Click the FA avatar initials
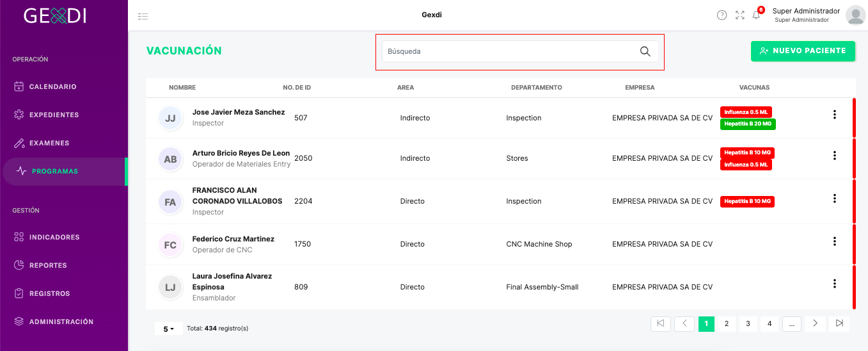 click(x=170, y=202)
